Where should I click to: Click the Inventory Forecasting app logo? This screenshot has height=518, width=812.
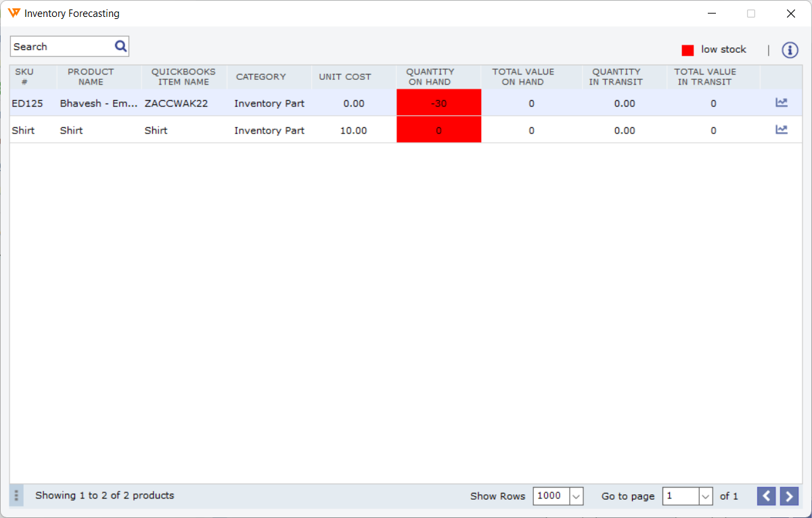tap(14, 13)
